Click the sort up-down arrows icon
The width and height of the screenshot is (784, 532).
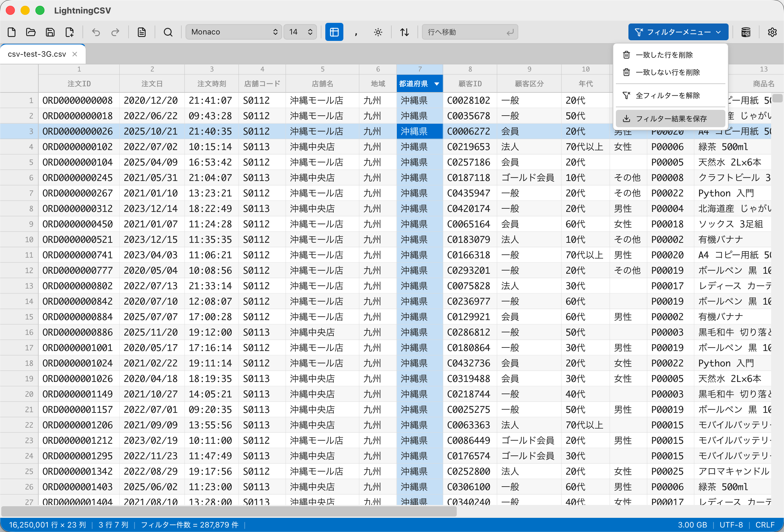[405, 32]
